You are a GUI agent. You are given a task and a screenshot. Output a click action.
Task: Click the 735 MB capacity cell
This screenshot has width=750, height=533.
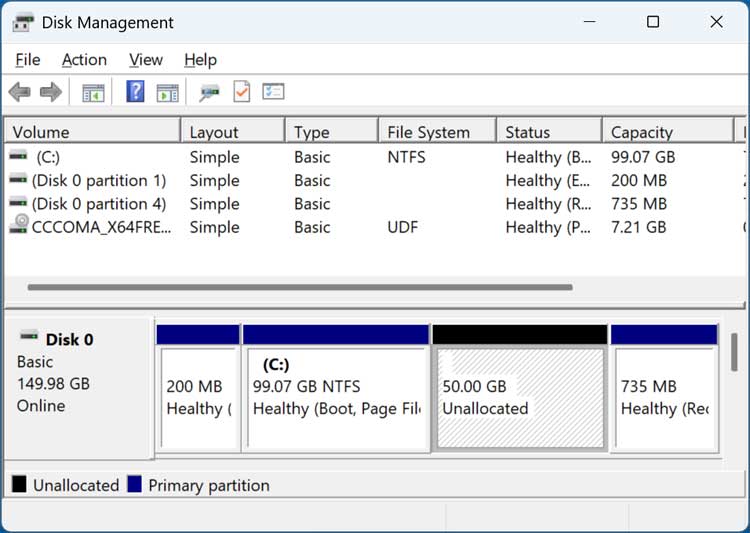tap(639, 204)
